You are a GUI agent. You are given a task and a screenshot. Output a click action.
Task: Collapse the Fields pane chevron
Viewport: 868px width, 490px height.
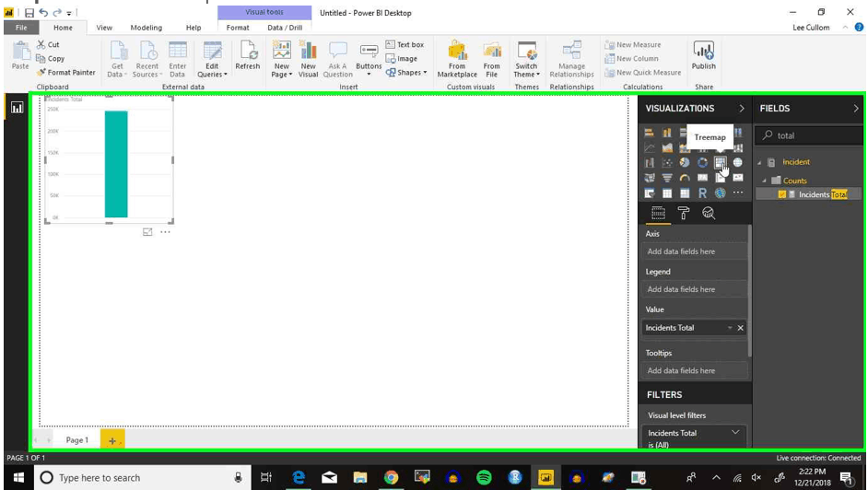point(856,109)
